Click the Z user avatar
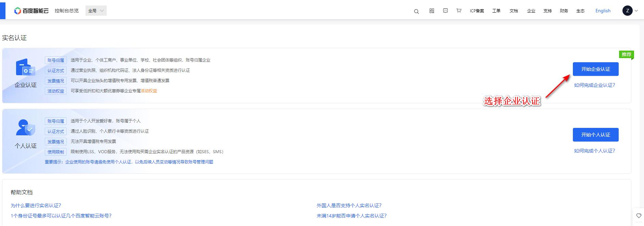Screen dimensions: 644x226 627,11
